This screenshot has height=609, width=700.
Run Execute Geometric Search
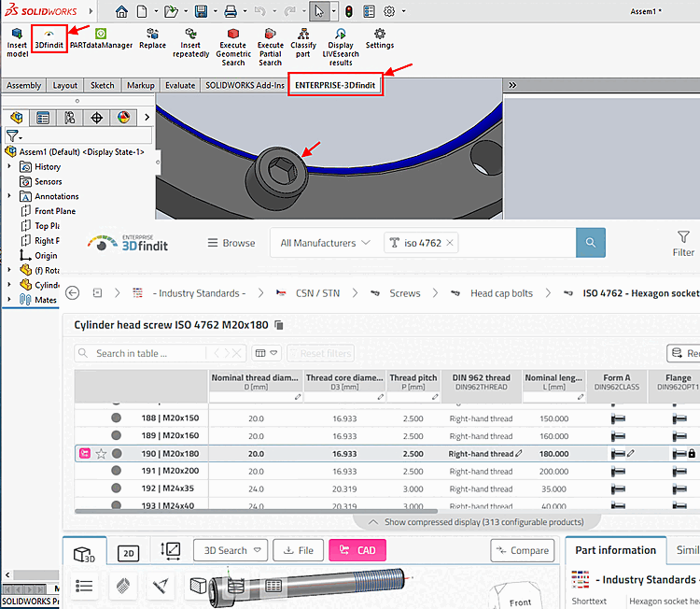coord(233,48)
